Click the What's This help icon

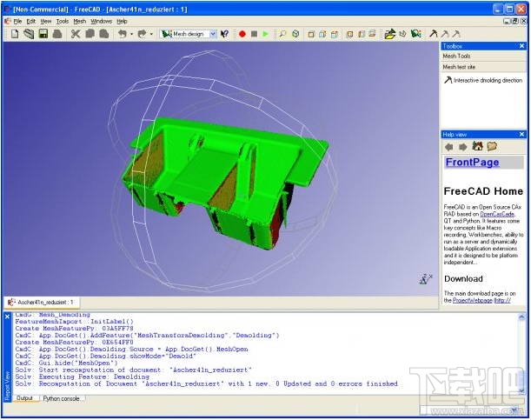[224, 34]
